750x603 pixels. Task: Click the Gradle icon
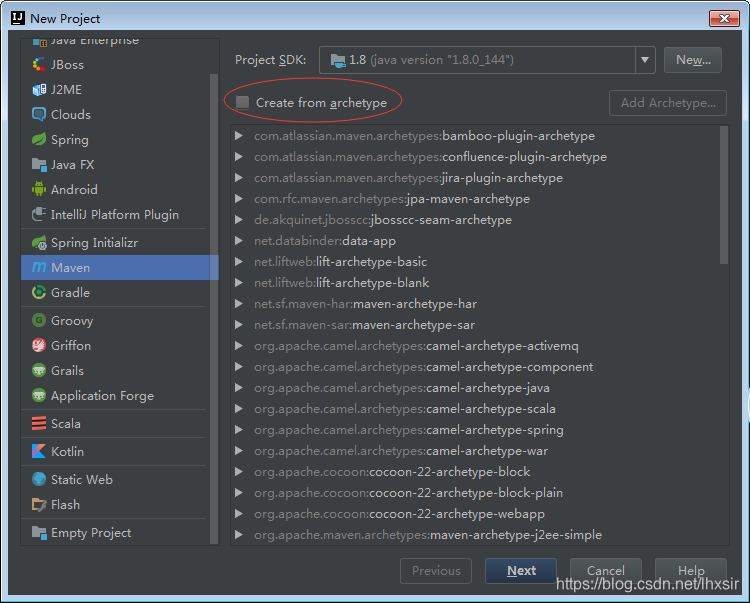(39, 292)
